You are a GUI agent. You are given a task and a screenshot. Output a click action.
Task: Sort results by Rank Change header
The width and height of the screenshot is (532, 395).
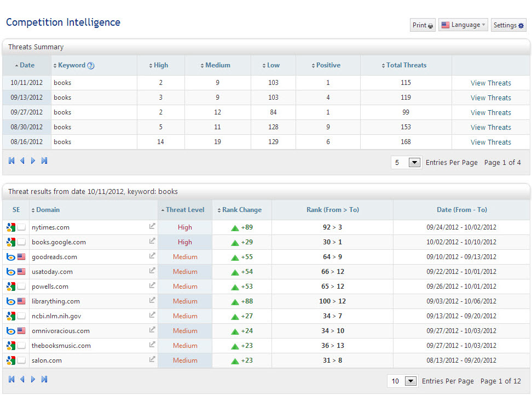pos(241,210)
